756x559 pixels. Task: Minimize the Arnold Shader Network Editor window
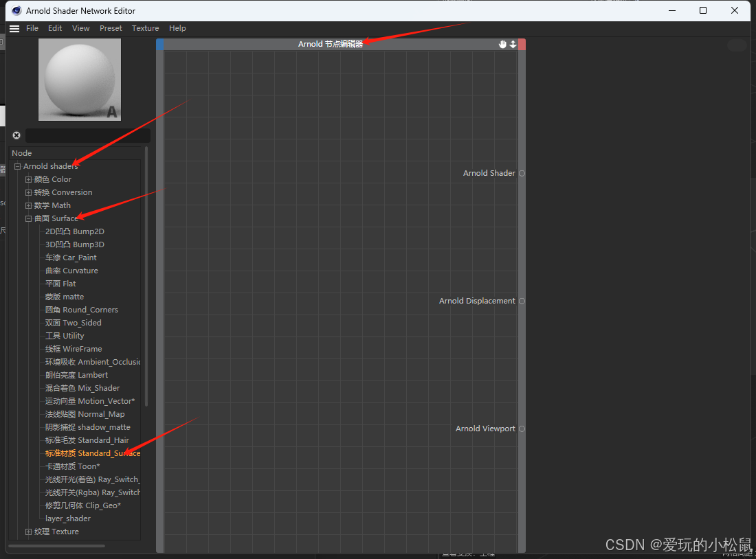(x=672, y=10)
